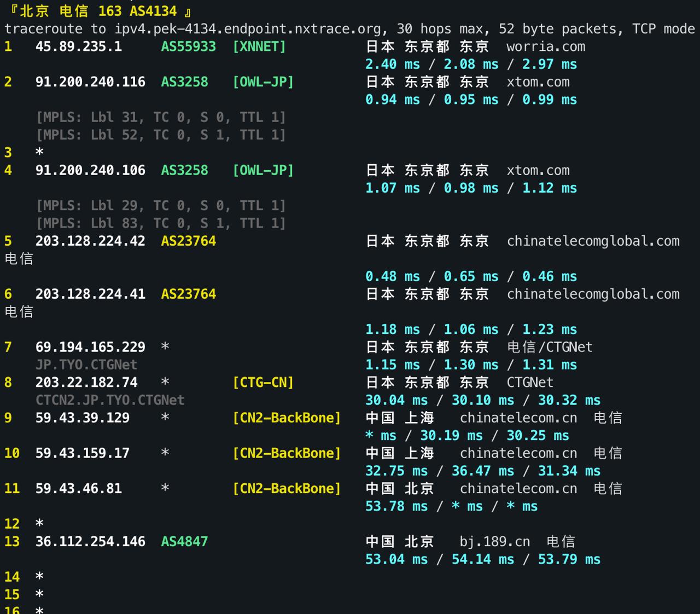Select IP address 91.200.240.116

(90, 82)
